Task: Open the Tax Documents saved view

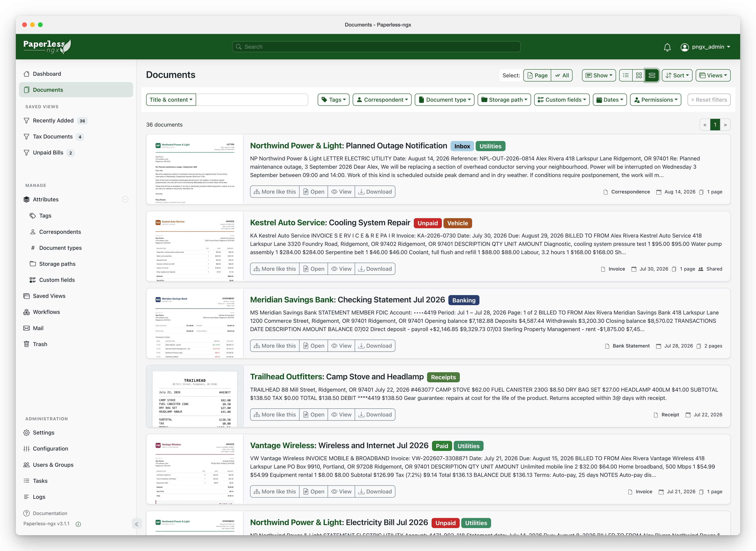Action: pyautogui.click(x=76, y=136)
